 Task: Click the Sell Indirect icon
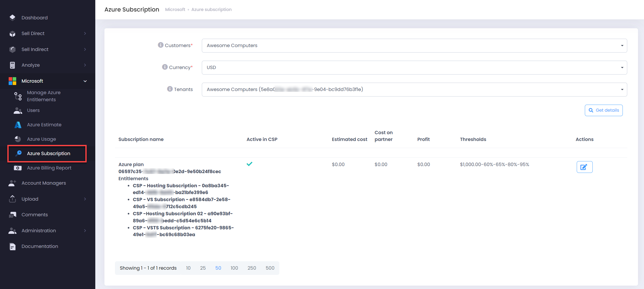(x=12, y=49)
